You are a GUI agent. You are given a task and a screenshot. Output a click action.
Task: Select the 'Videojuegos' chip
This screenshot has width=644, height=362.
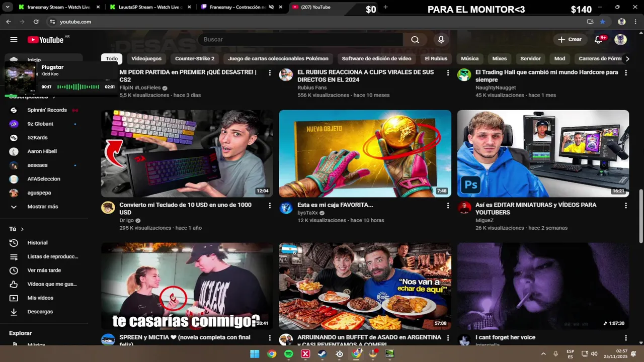click(x=146, y=59)
